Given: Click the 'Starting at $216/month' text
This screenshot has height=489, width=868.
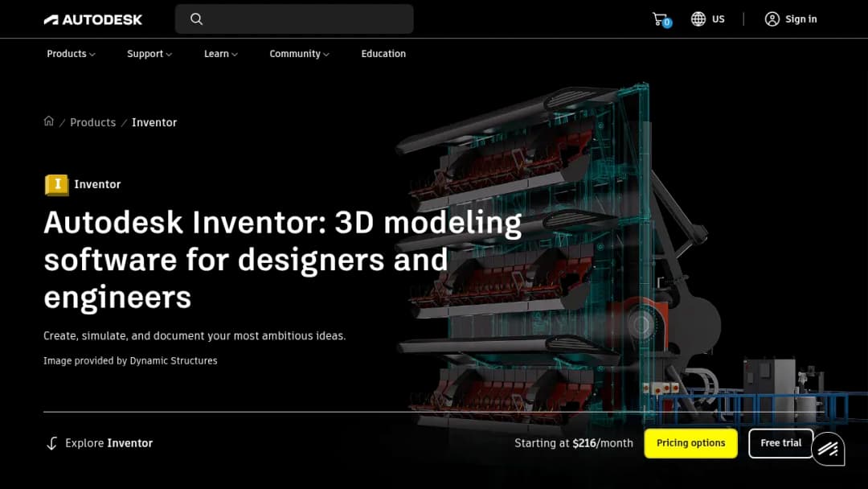Looking at the screenshot, I should [574, 443].
